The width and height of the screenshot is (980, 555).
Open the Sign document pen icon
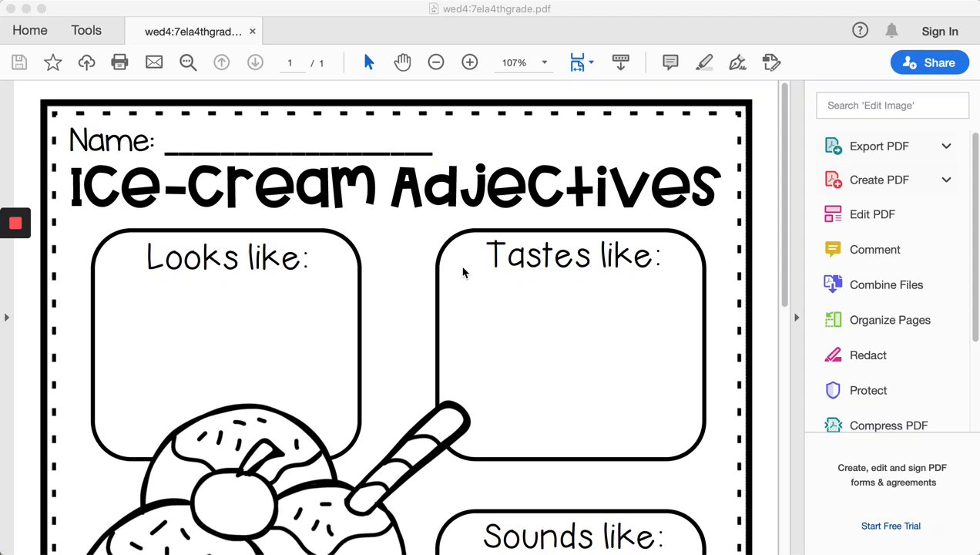737,62
